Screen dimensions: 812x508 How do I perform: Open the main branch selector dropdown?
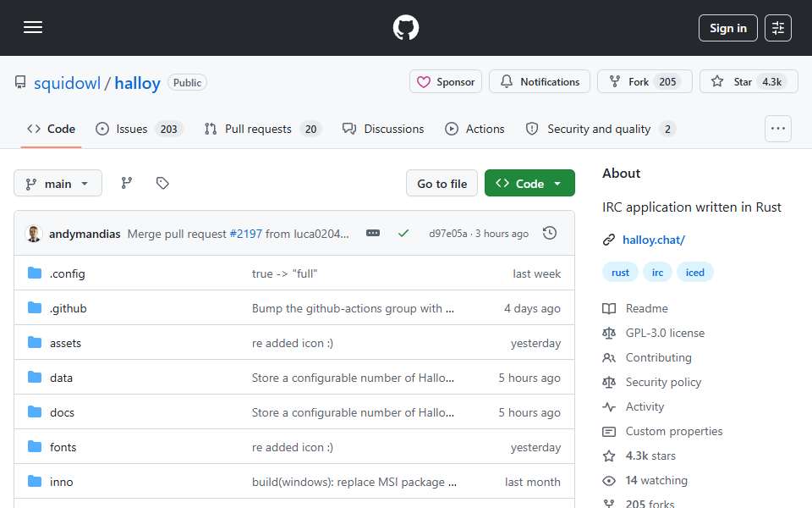coord(58,184)
